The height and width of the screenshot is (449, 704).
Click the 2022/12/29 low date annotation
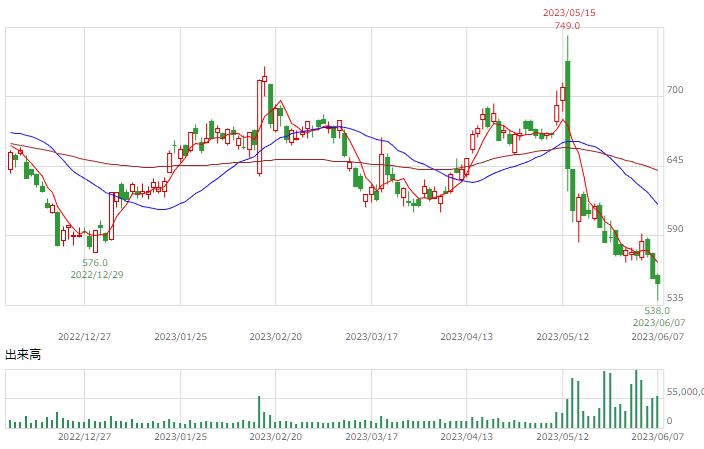pyautogui.click(x=97, y=275)
